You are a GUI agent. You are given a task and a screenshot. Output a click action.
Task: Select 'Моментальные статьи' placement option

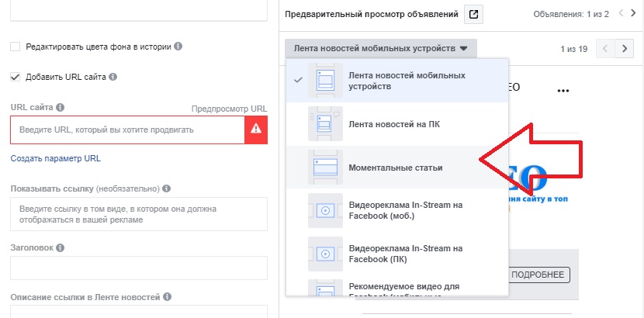(x=397, y=168)
